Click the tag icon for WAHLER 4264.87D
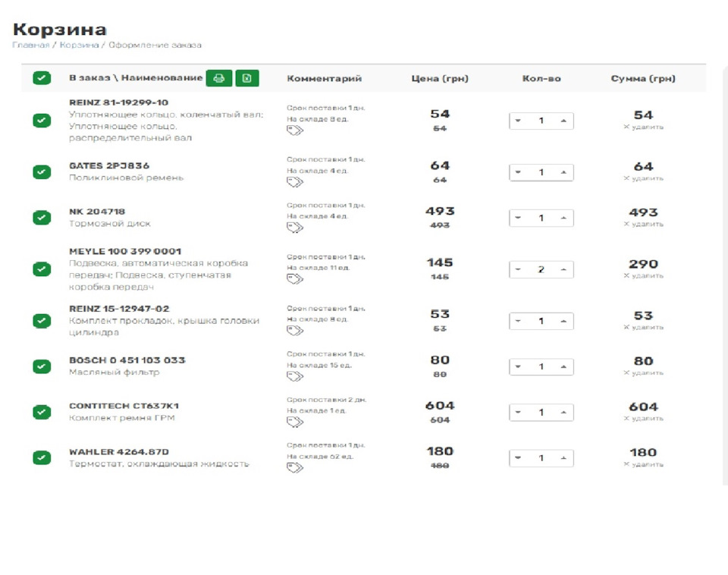The image size is (728, 575). pyautogui.click(x=295, y=468)
